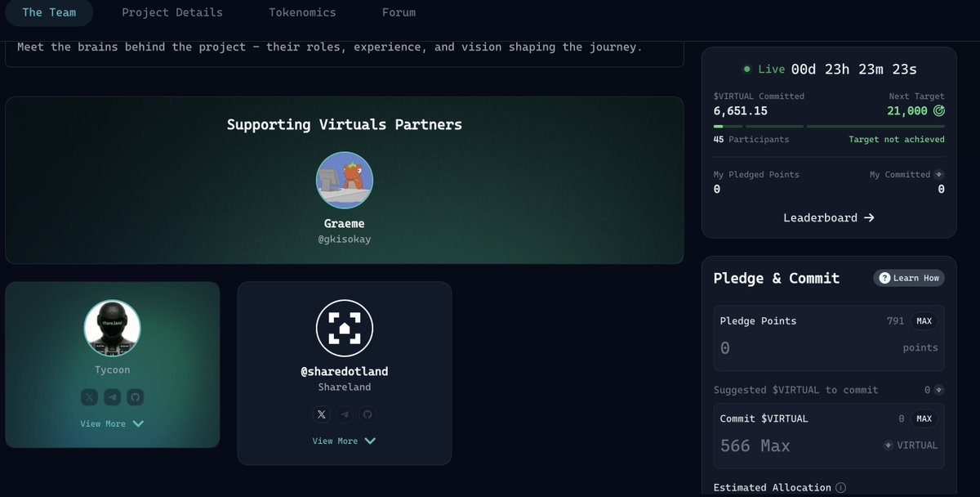
Task: Click the Leaderboard arrow icon
Action: pos(869,217)
